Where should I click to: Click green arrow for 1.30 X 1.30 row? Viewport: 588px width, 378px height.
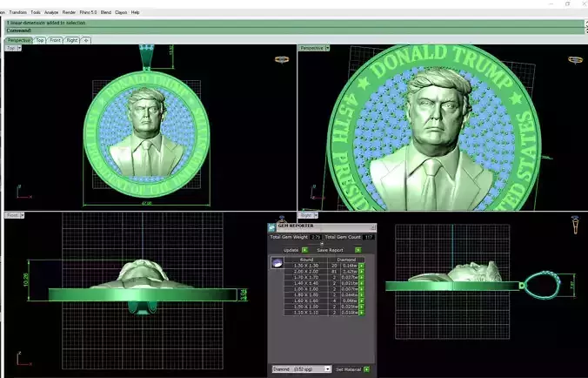point(362,266)
